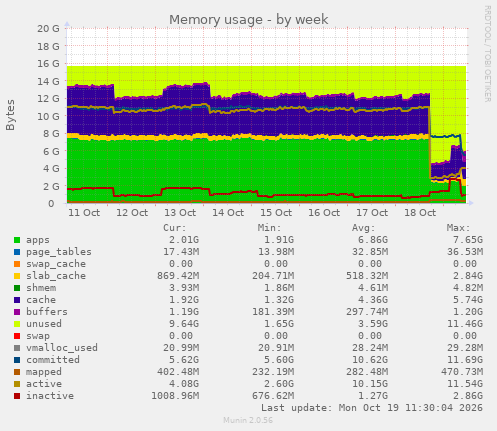Image resolution: width=497 pixels, height=431 pixels.
Task: Click the buffers min value 181.39M
Action: tap(273, 312)
